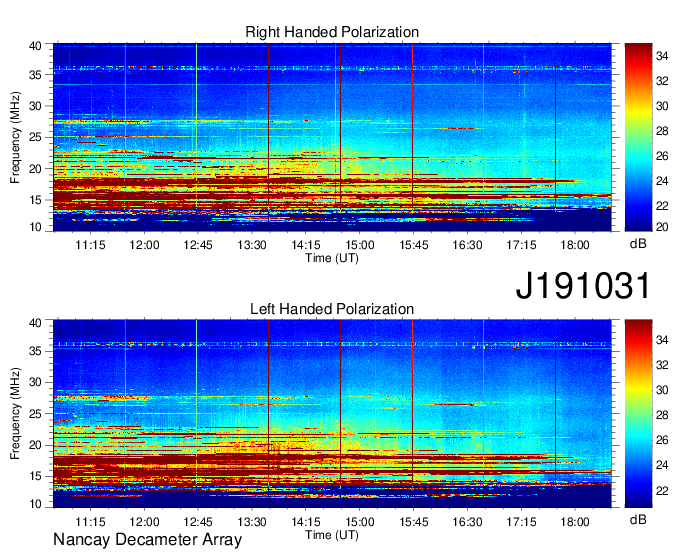Click 17:15 time tick on Left Handed plot
Viewport: 680px width, 552px height.
tap(521, 522)
